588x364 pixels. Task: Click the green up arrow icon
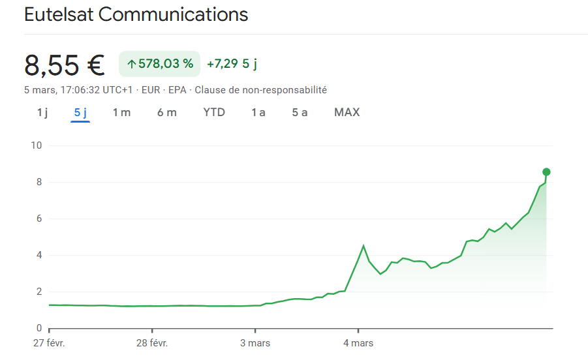coord(131,64)
